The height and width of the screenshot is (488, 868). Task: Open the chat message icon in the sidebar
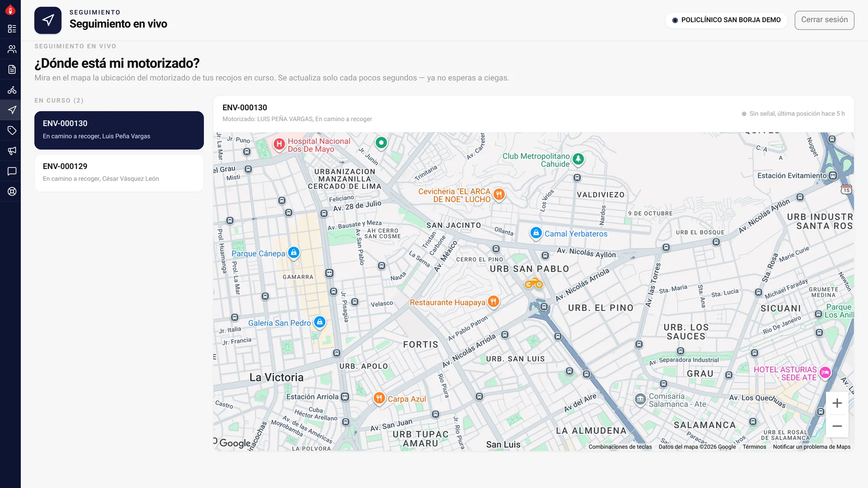pos(12,171)
